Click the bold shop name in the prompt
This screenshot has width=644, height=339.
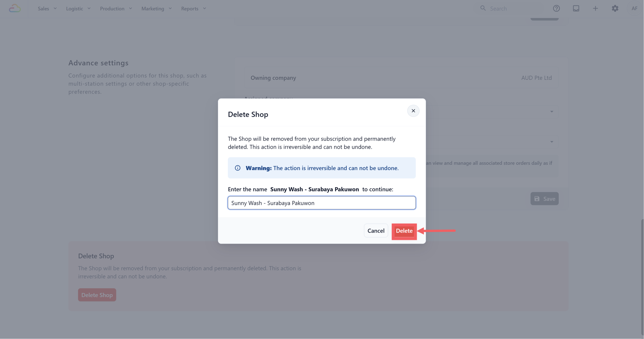tap(314, 189)
